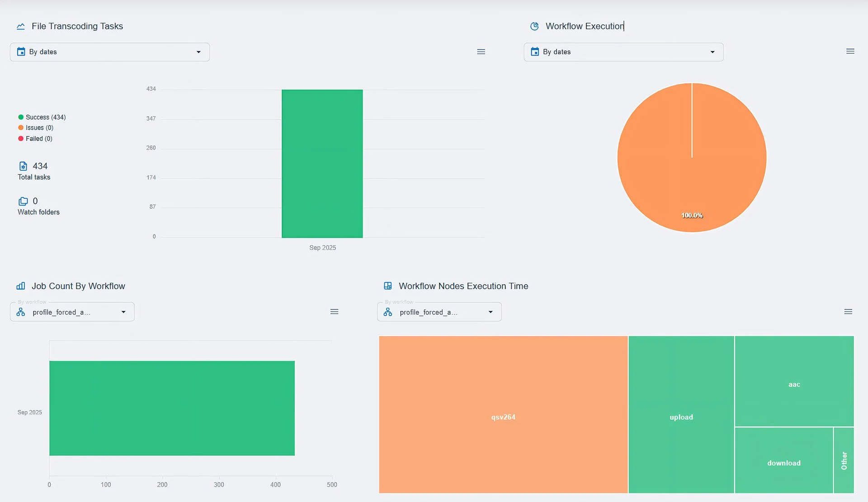Toggle the Issues (0) legend entry
Image resolution: width=868 pixels, height=502 pixels.
coord(36,128)
